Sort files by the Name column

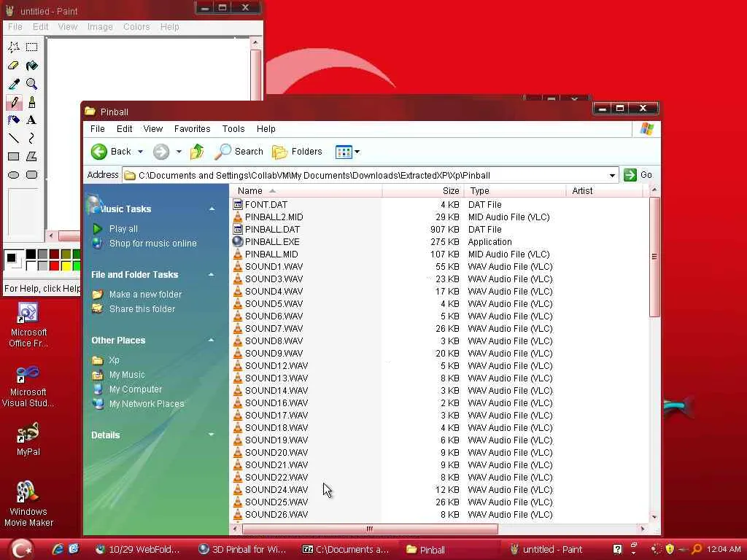306,190
